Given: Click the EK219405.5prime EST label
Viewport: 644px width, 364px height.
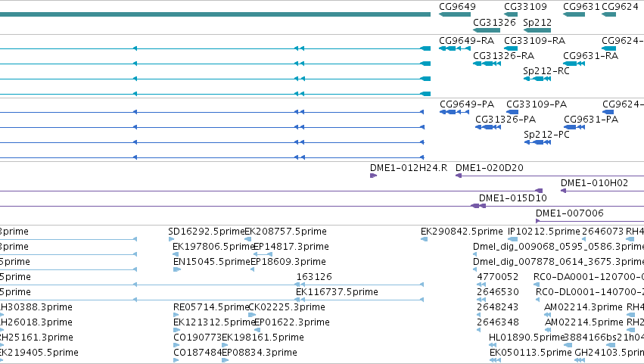Looking at the screenshot, I should click(x=39, y=353).
